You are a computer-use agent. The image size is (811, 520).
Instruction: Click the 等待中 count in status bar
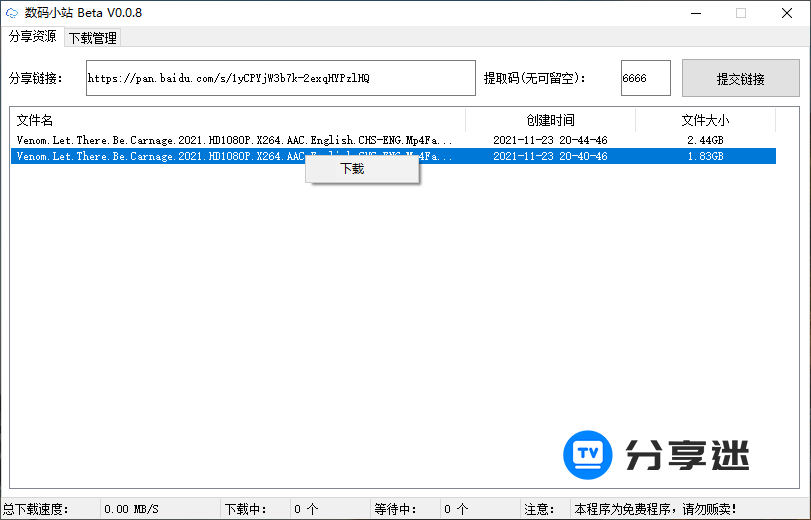pyautogui.click(x=455, y=509)
